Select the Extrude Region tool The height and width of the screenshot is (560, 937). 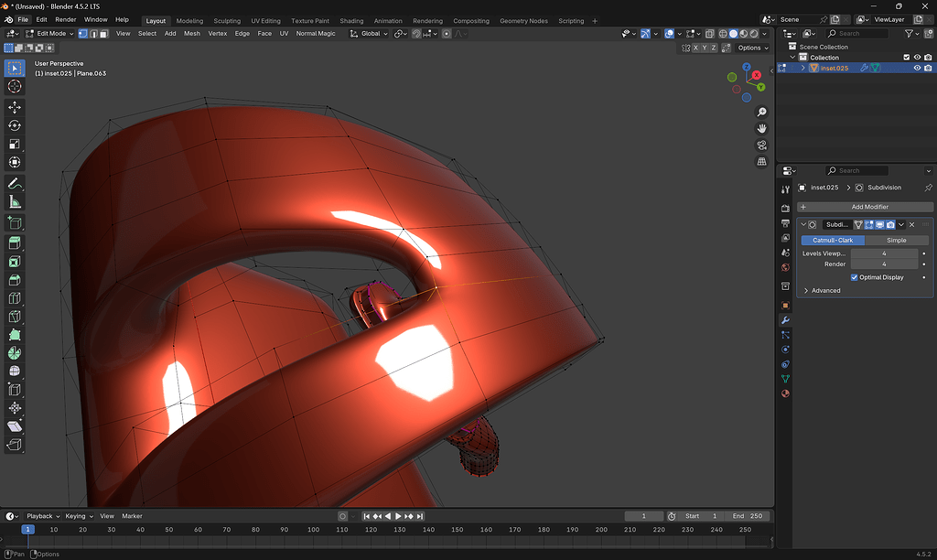[15, 242]
